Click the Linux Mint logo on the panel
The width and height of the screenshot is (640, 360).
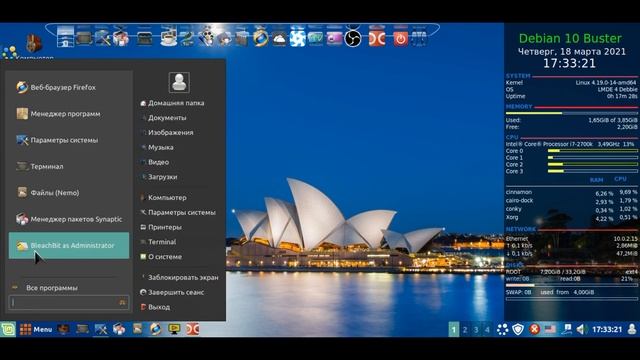pos(8,329)
